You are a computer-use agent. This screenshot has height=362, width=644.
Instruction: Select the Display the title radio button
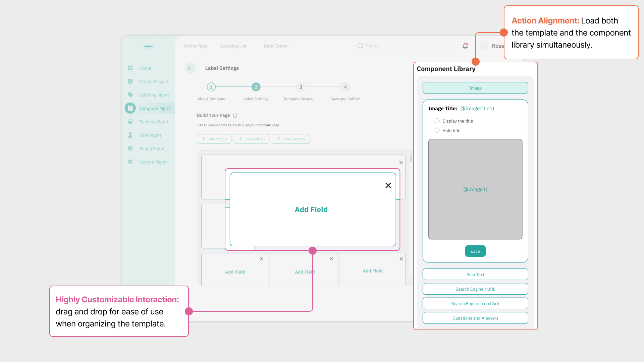pos(437,121)
